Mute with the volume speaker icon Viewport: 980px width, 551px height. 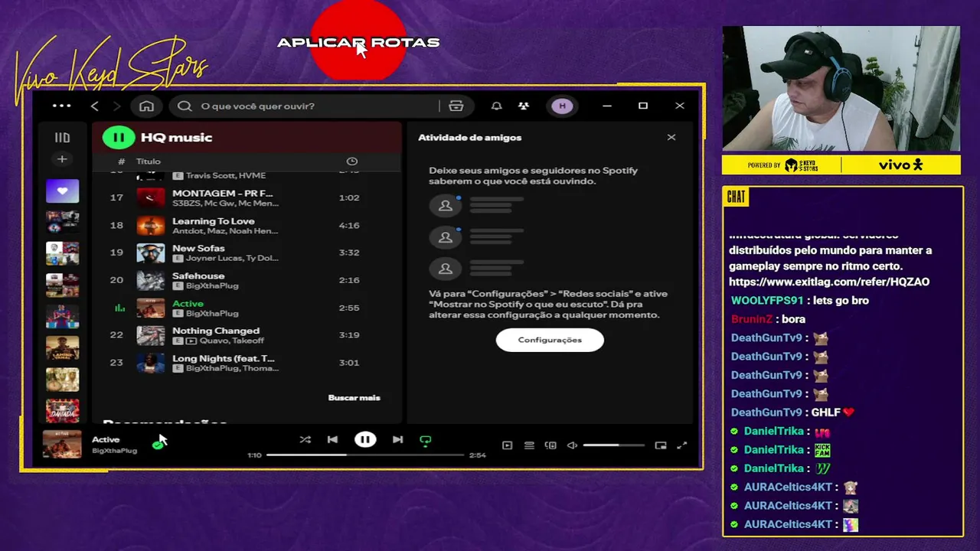pos(572,445)
